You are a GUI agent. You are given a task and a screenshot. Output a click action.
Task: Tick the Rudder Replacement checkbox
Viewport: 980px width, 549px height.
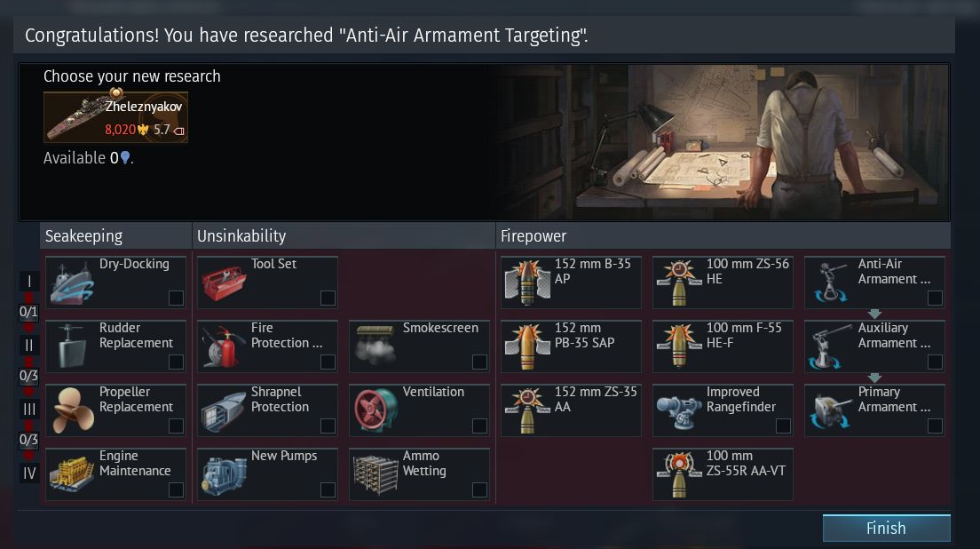177,362
